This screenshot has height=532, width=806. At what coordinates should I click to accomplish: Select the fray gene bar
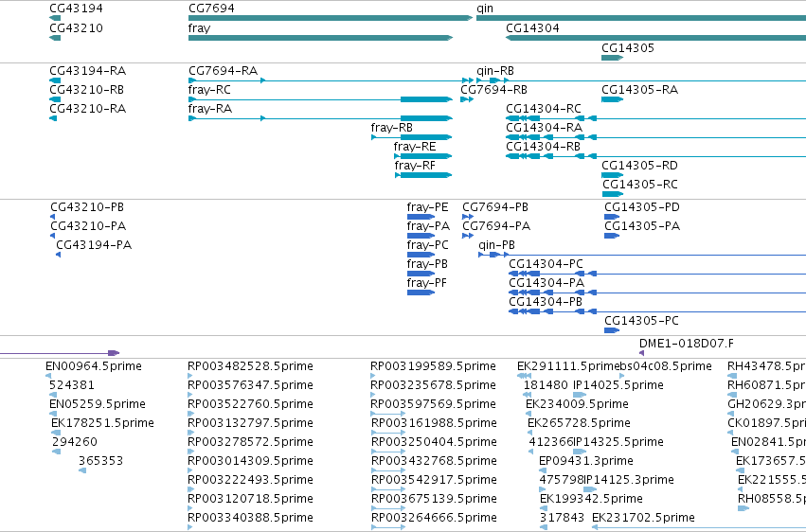(321, 38)
